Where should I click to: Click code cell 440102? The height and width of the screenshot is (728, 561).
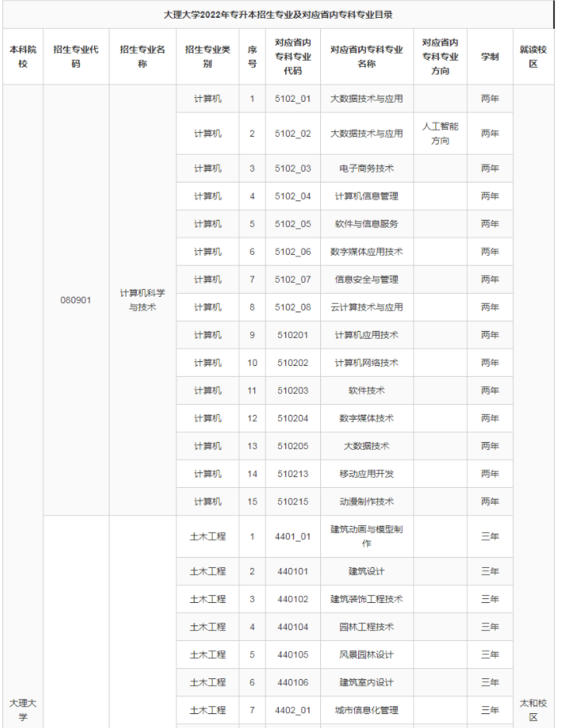click(x=293, y=599)
